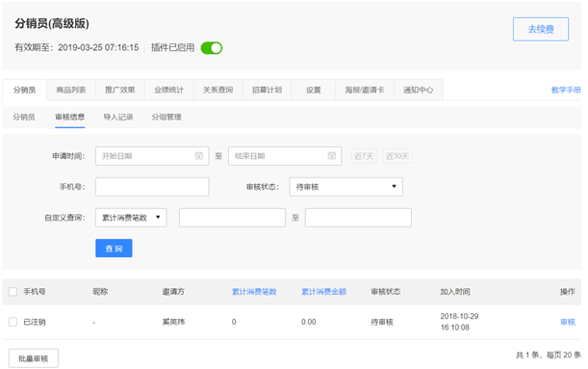Screen dimensions: 588x369
Task: Select the 关系查询 tab
Action: [217, 91]
